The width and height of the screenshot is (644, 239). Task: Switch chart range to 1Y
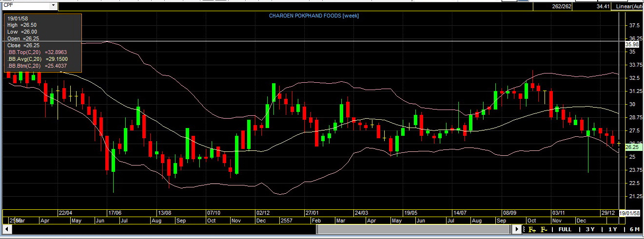tap(613, 229)
